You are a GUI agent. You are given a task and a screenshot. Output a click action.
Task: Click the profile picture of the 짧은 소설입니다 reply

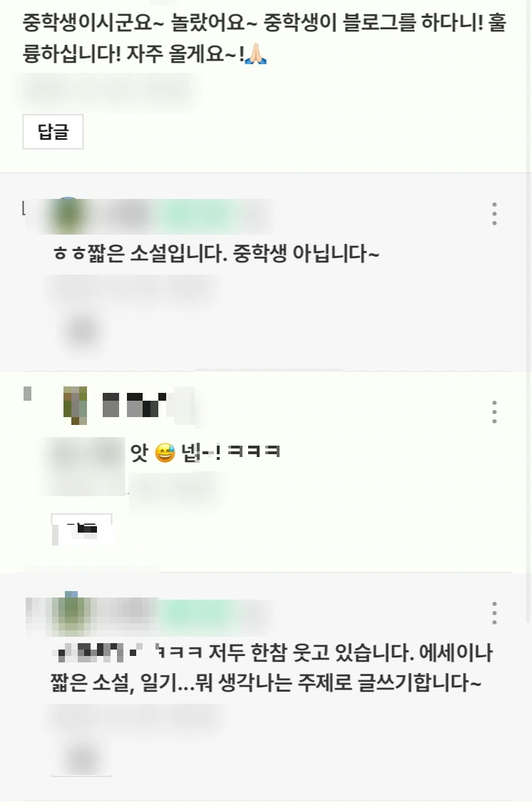[x=70, y=215]
